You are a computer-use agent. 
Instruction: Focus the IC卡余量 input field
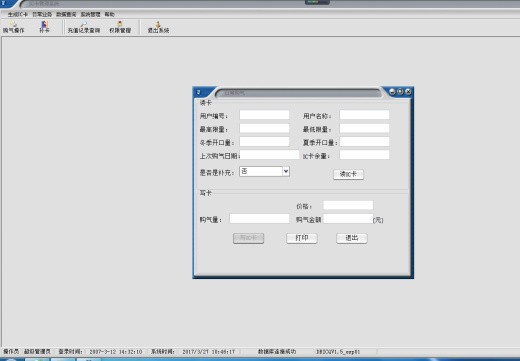click(364, 155)
